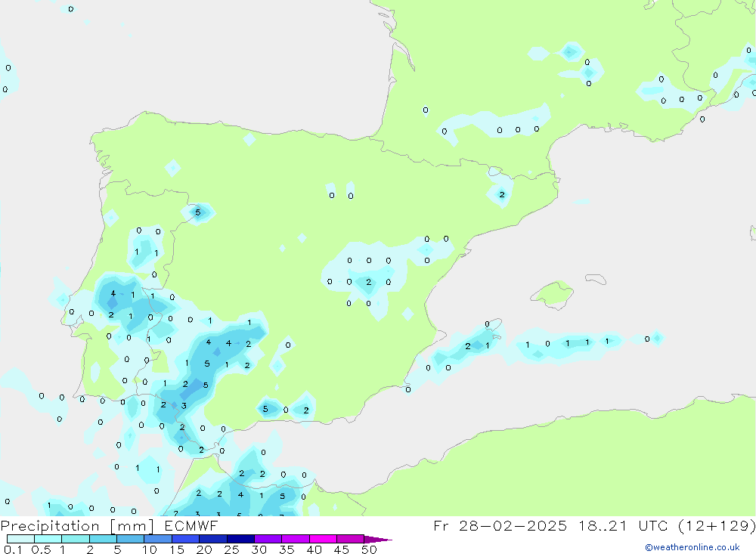Select the 5–10 mm legend swatch

coord(131,539)
